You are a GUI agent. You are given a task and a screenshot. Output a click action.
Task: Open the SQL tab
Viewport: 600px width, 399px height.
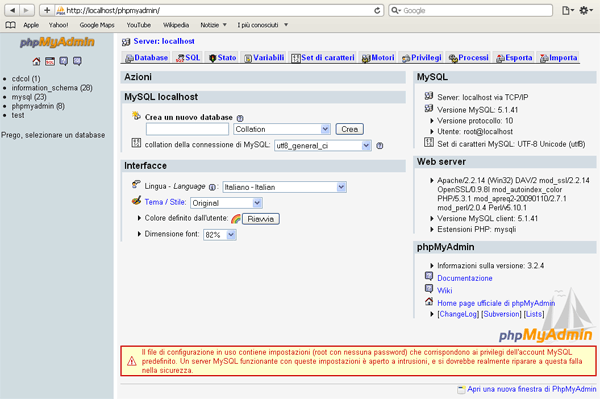pos(188,58)
